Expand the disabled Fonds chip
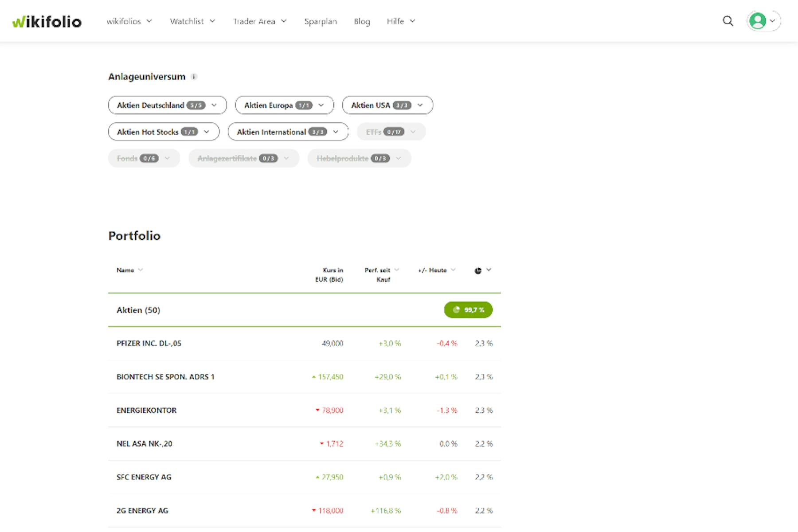798x532 pixels. pos(144,158)
